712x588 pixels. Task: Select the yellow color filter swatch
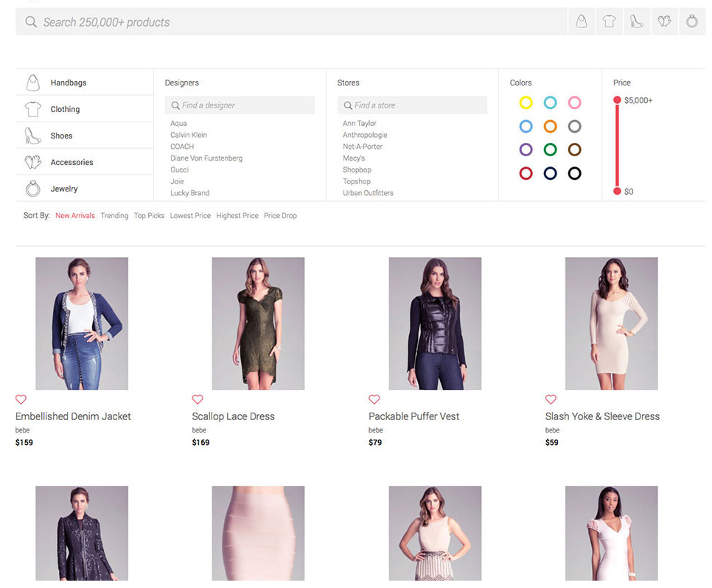point(526,103)
